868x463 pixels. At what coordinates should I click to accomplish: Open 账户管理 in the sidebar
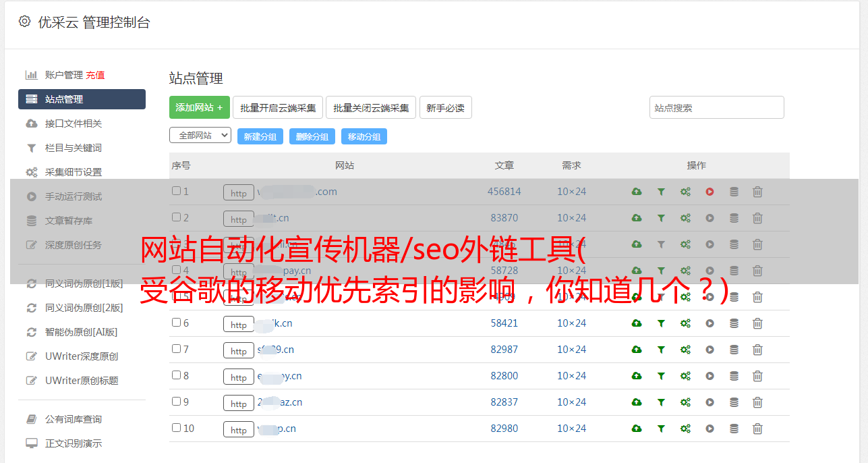click(64, 75)
